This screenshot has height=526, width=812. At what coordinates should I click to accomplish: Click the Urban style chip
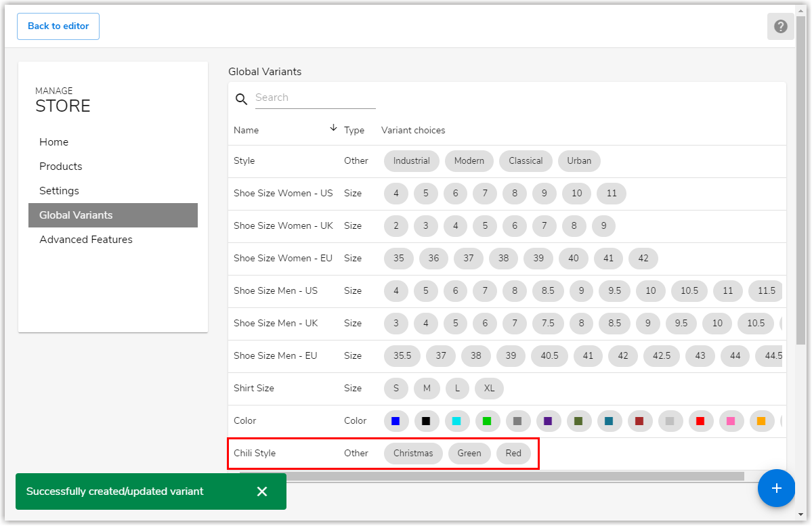(579, 161)
